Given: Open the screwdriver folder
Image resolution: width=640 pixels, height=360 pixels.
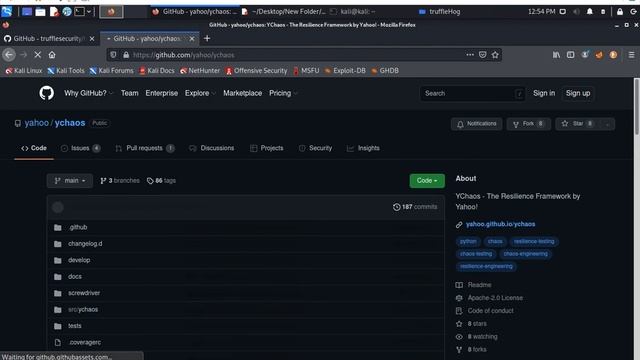Looking at the screenshot, I should click(84, 293).
